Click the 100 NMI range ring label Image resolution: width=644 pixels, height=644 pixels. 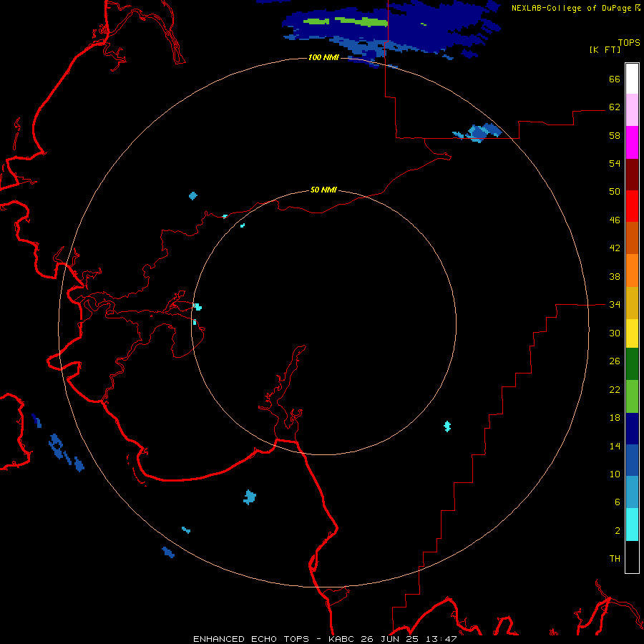click(x=323, y=57)
